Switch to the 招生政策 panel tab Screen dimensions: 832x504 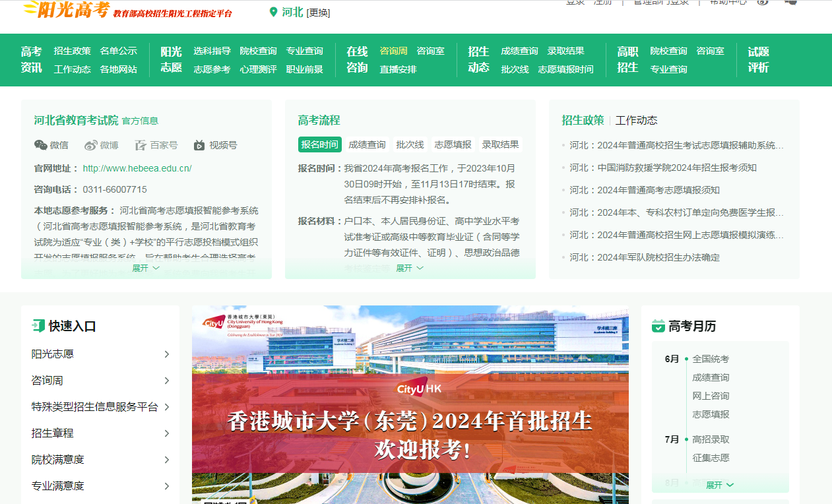(583, 120)
